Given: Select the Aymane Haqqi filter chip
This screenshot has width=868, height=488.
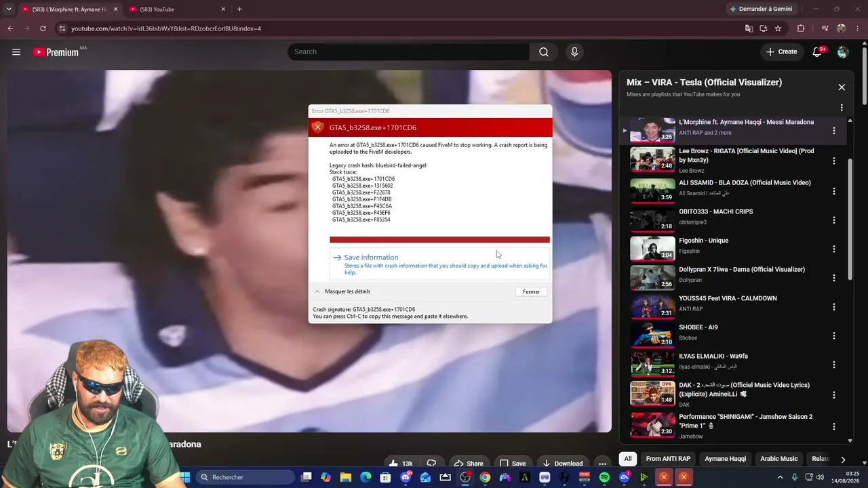Looking at the screenshot, I should coord(726,459).
